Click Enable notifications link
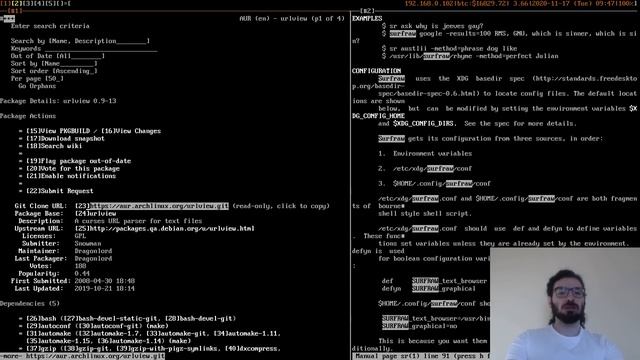 [x=71, y=176]
